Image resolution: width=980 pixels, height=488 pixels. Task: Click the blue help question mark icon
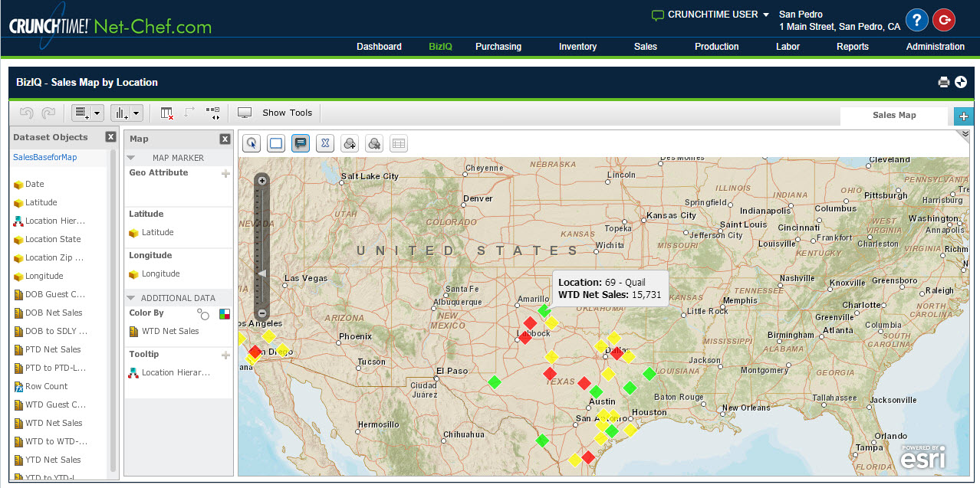[x=916, y=20]
